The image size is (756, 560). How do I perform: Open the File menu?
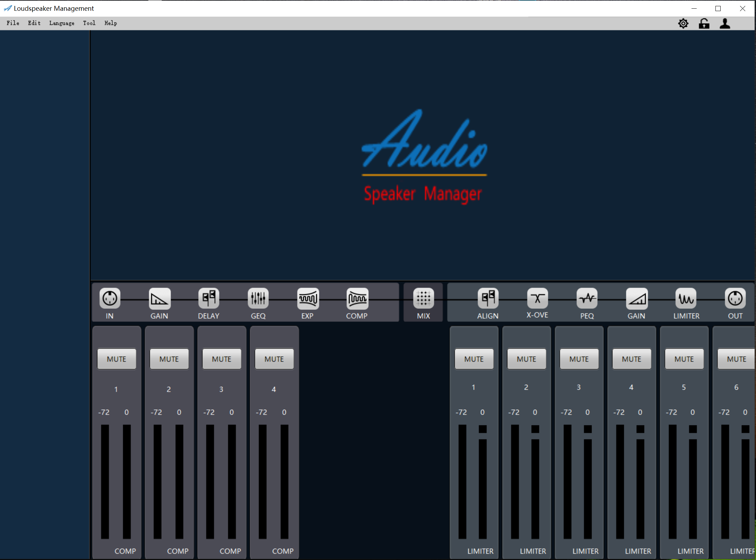point(13,23)
